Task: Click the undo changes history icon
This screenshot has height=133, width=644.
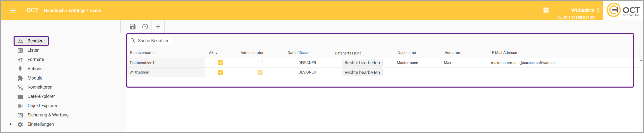Action: [x=145, y=27]
